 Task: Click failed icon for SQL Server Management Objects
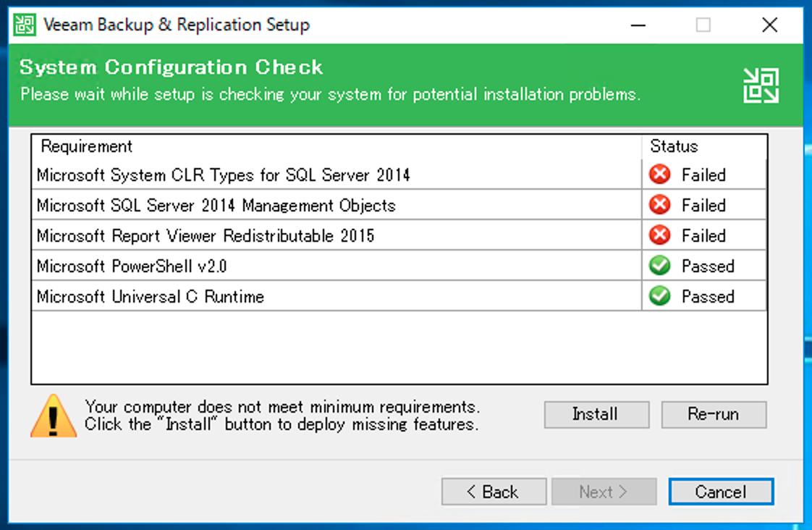(660, 205)
